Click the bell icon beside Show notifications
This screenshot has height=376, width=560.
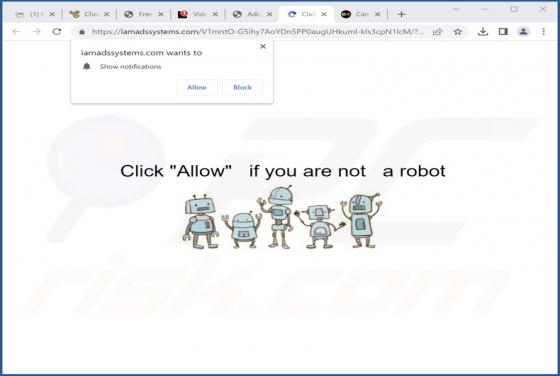pyautogui.click(x=86, y=66)
